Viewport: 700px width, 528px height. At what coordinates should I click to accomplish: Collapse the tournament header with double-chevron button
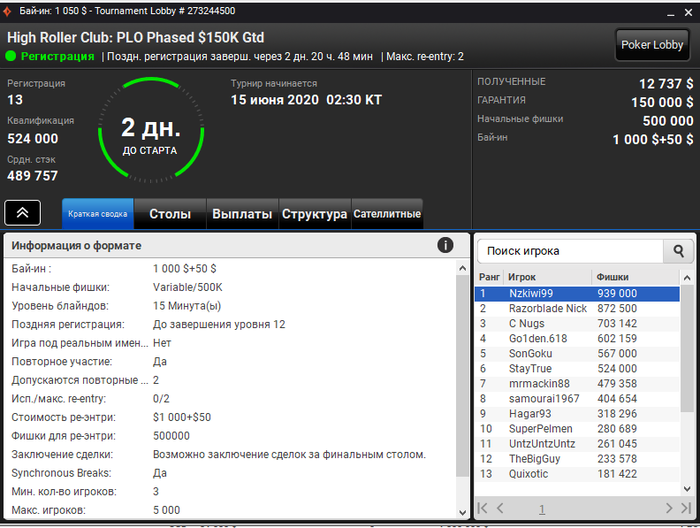coord(22,213)
